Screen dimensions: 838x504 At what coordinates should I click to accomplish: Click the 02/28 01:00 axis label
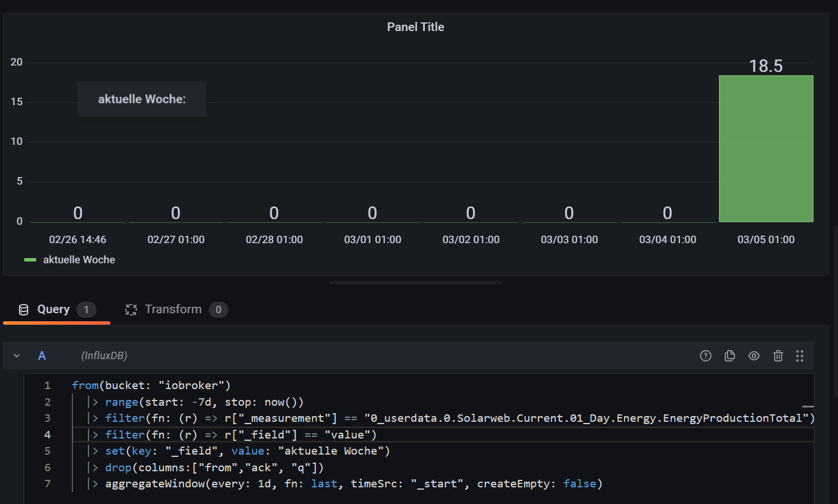click(274, 240)
